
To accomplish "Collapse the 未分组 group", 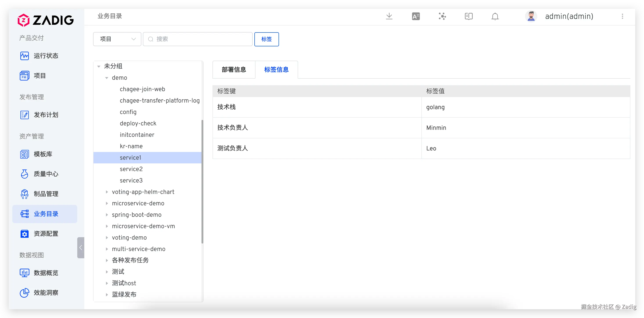I will pos(99,67).
